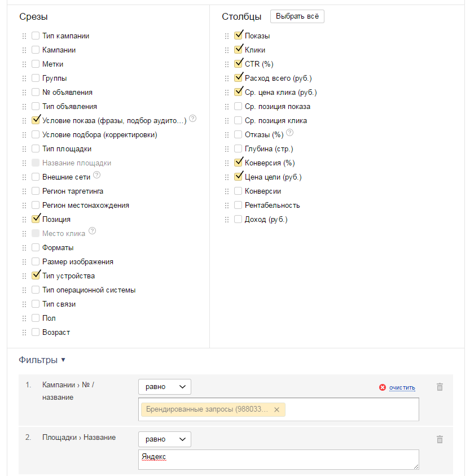Image resolution: width=470 pixels, height=476 pixels.
Task: Click question icon next to Отказы (%)
Action: pos(290,133)
